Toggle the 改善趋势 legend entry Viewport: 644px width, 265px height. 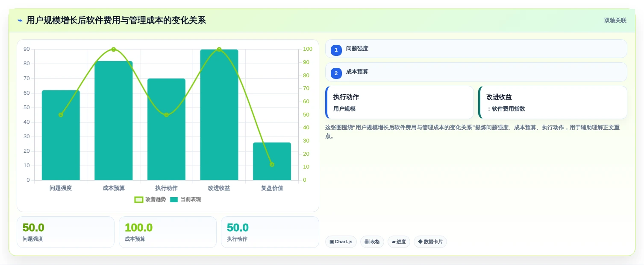point(150,199)
